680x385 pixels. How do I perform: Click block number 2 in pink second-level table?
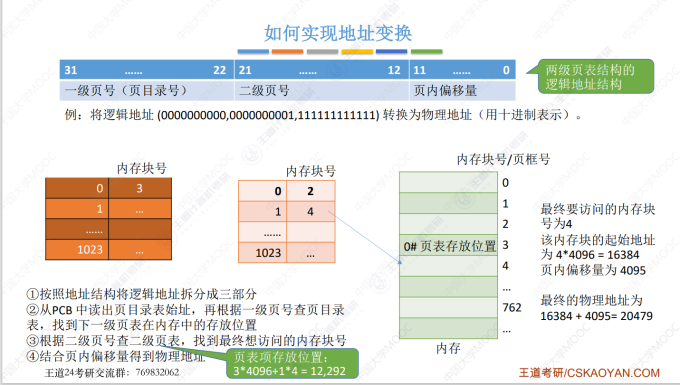[311, 191]
